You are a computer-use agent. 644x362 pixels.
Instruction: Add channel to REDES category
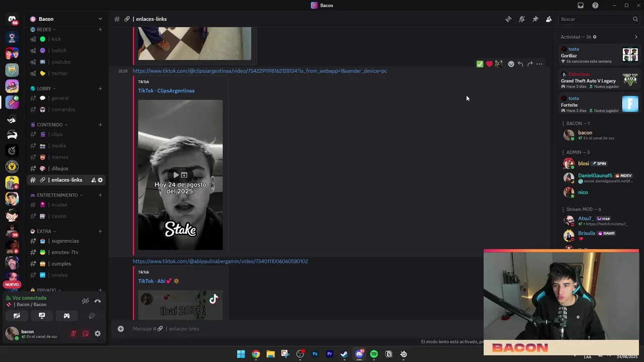[100, 30]
